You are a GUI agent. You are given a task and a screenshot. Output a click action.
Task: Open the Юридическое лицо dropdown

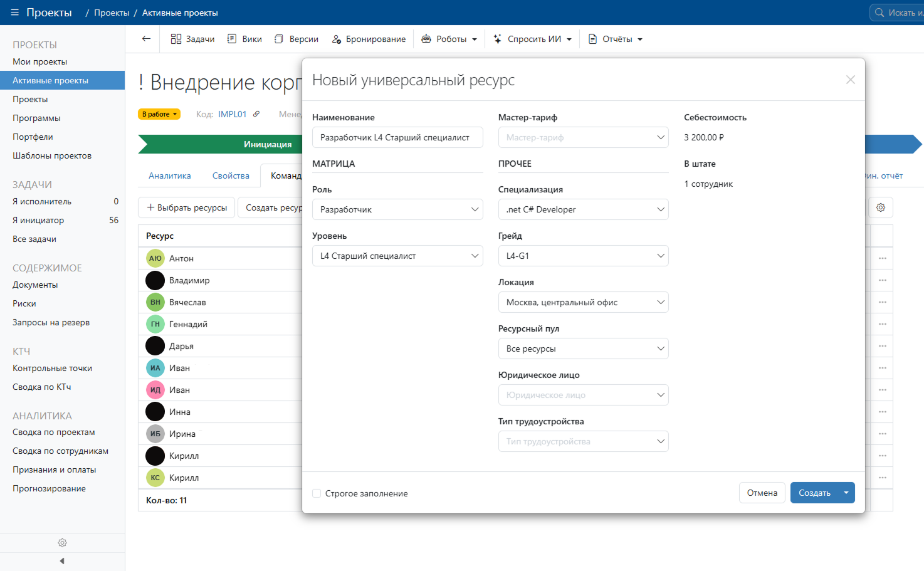(x=584, y=395)
